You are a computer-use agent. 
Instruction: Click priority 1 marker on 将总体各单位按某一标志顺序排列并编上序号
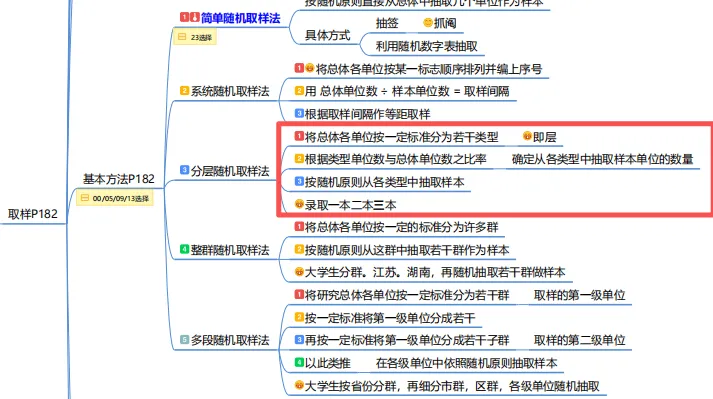(x=299, y=68)
